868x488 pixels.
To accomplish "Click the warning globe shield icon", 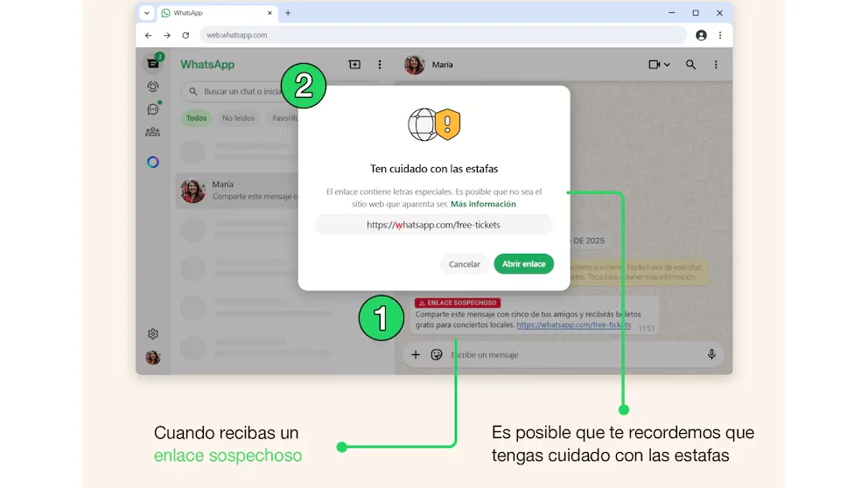I will point(434,124).
